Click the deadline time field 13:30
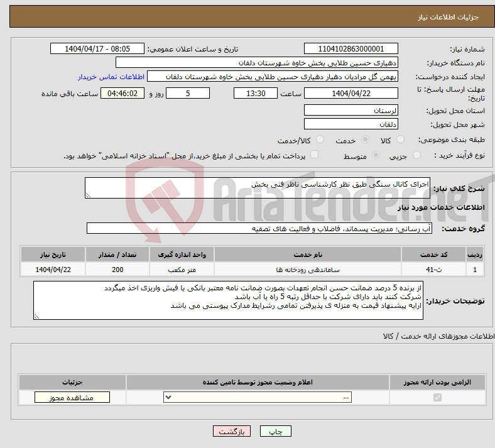Viewport: 495px width, 448px height. (x=256, y=93)
